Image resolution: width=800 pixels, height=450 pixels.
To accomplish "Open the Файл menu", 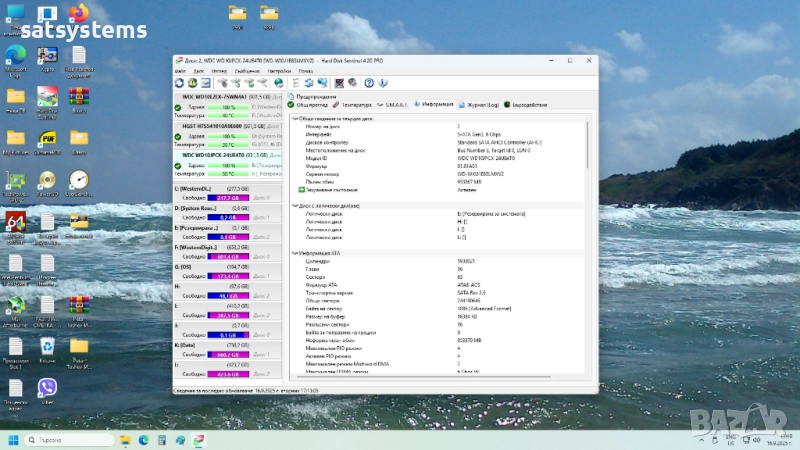I will coord(180,71).
